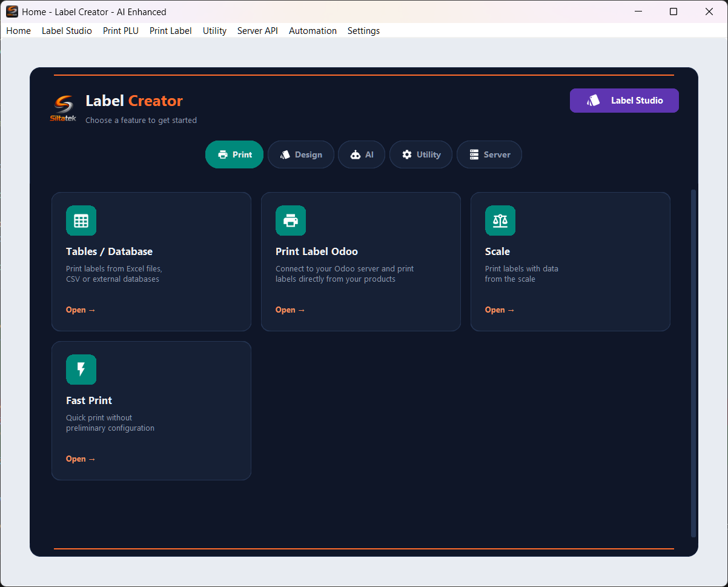Click the Tables / Database grid icon

click(81, 221)
